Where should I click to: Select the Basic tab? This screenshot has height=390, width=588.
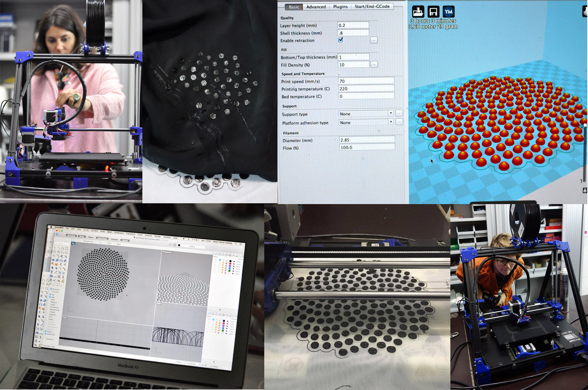click(294, 7)
